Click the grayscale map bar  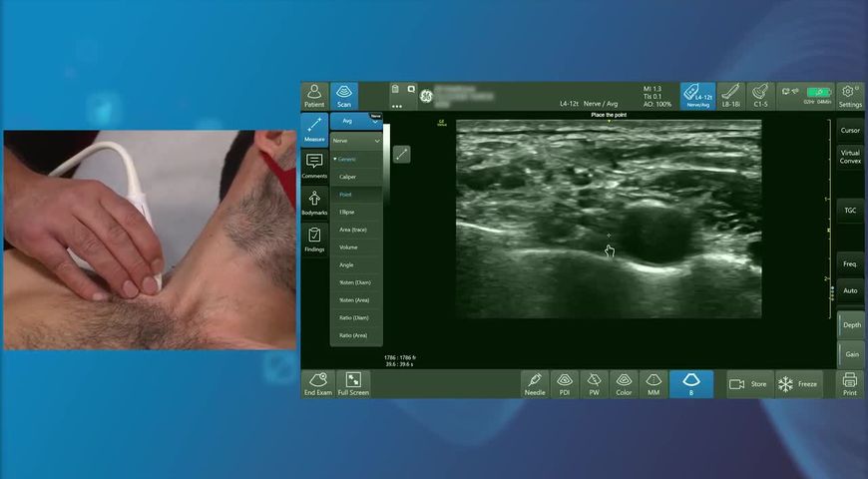(386, 165)
